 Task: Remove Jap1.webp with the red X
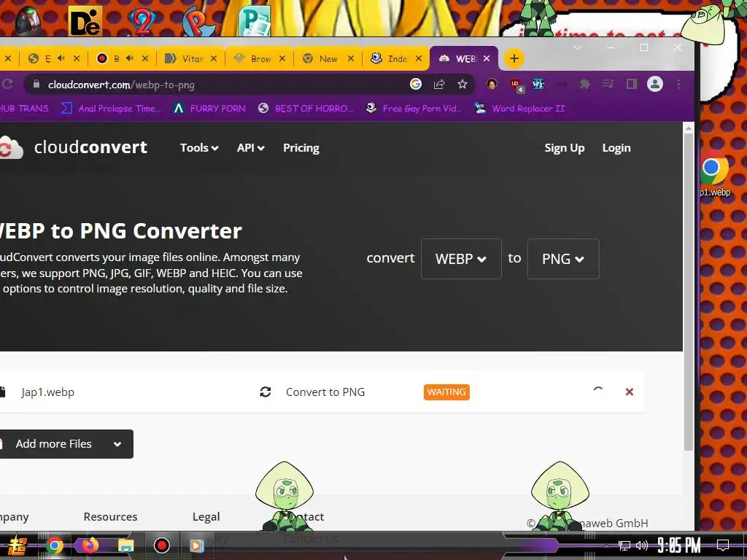click(x=630, y=392)
